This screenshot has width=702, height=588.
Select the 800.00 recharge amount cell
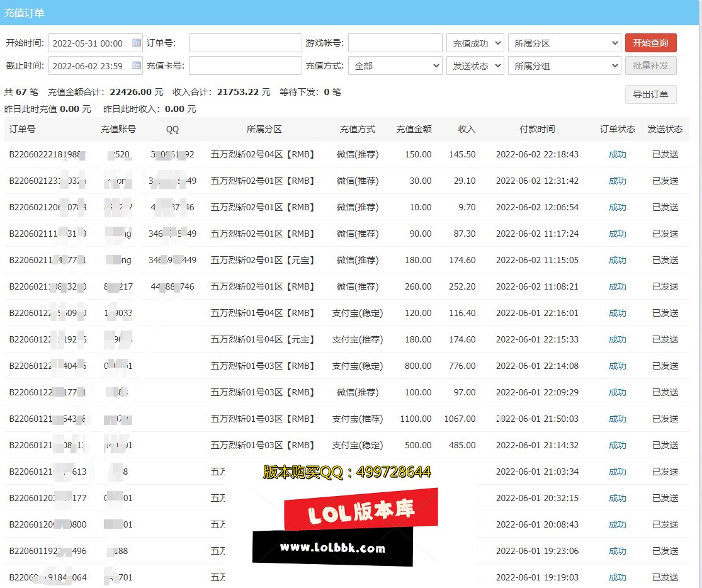click(x=418, y=366)
